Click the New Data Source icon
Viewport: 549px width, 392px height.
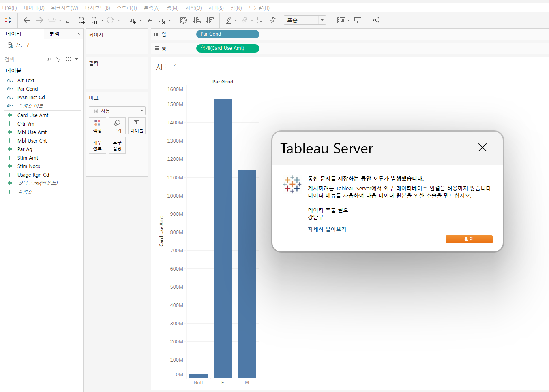pos(81,20)
